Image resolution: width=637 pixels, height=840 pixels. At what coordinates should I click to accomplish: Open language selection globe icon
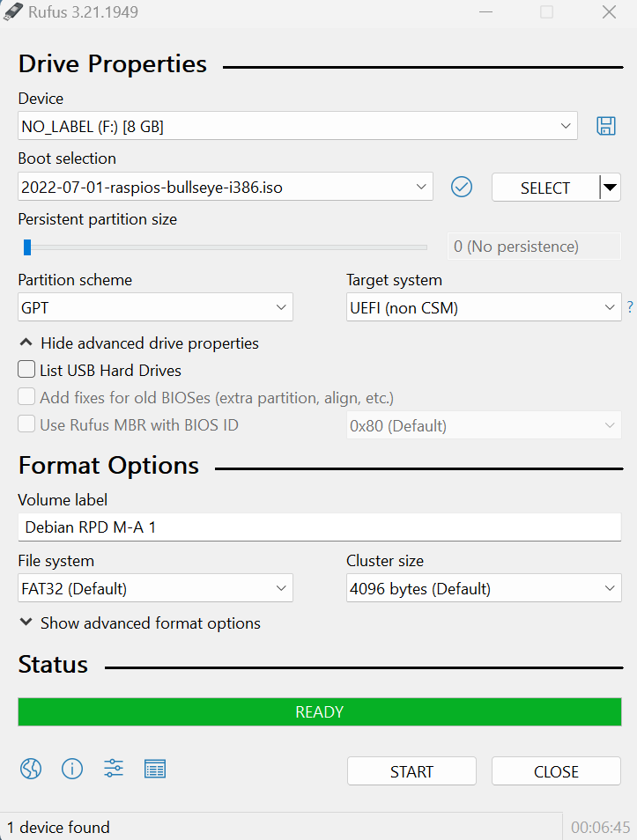(31, 769)
